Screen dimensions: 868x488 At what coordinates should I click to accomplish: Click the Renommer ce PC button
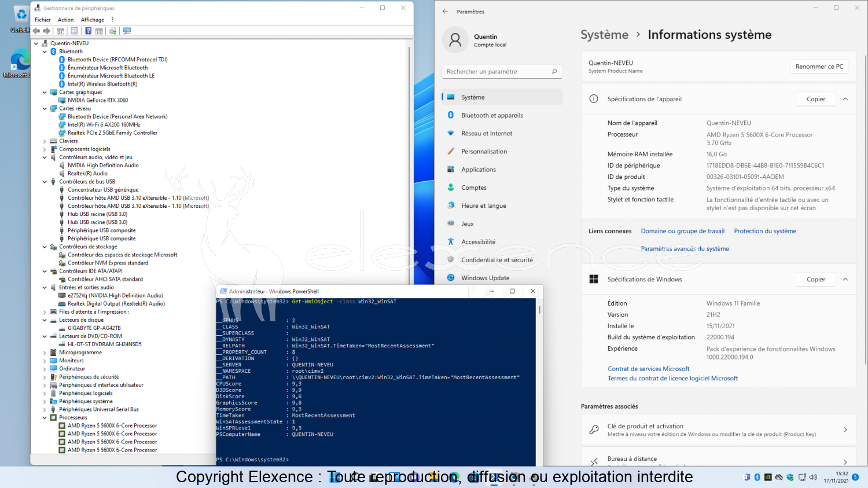coord(819,67)
